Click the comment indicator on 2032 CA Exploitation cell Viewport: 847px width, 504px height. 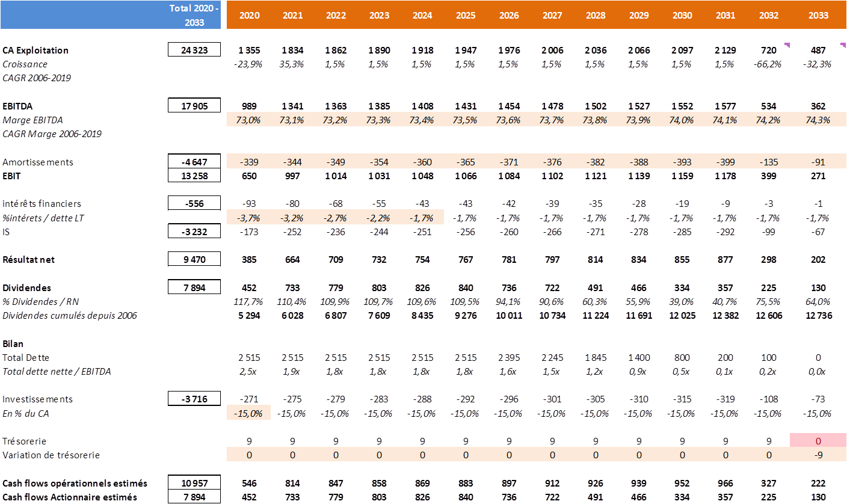[x=786, y=45]
